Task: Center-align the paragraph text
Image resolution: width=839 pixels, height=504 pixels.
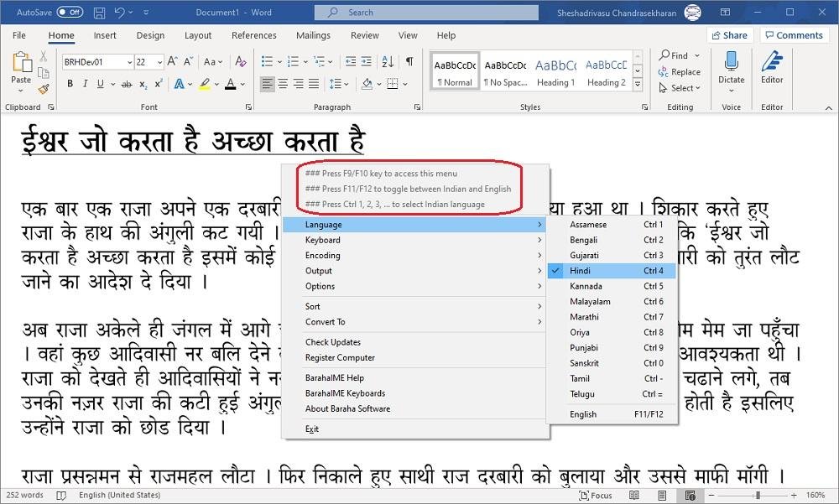Action: [282, 84]
